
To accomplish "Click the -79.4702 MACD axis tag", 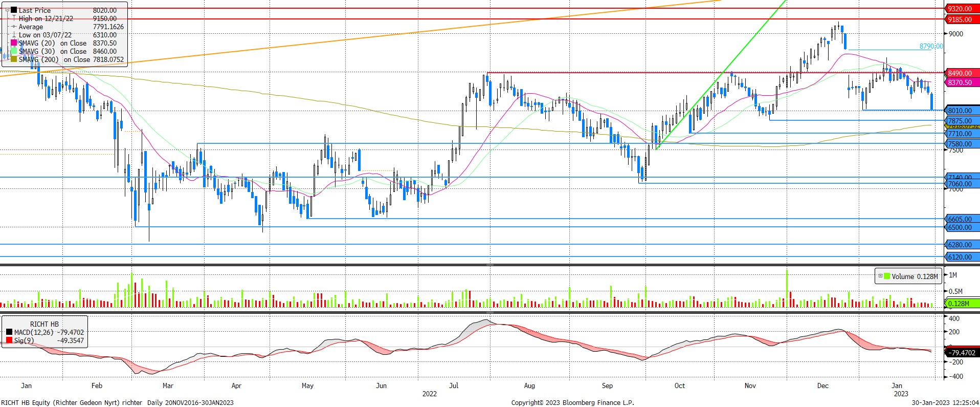I will (962, 353).
